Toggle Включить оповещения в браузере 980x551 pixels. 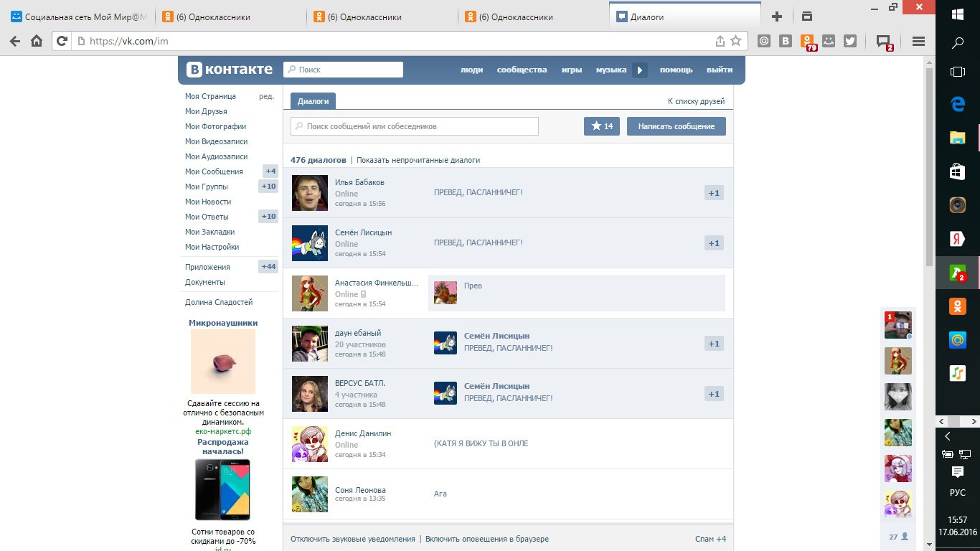(x=487, y=539)
